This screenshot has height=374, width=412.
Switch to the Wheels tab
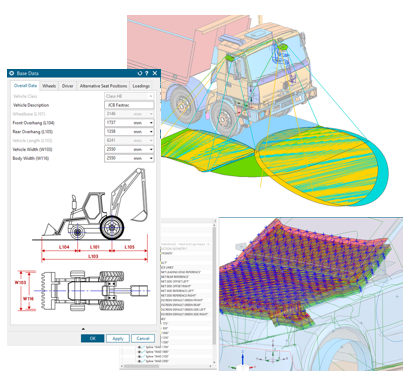(49, 86)
